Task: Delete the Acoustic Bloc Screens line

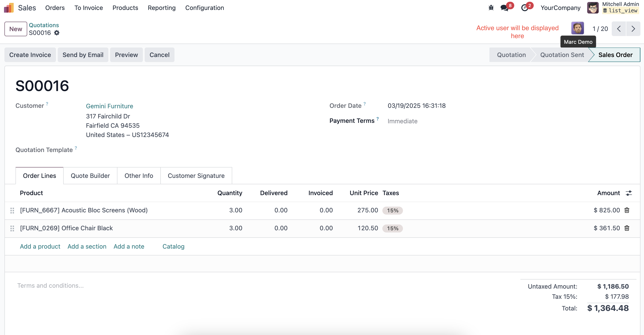Action: click(x=627, y=210)
